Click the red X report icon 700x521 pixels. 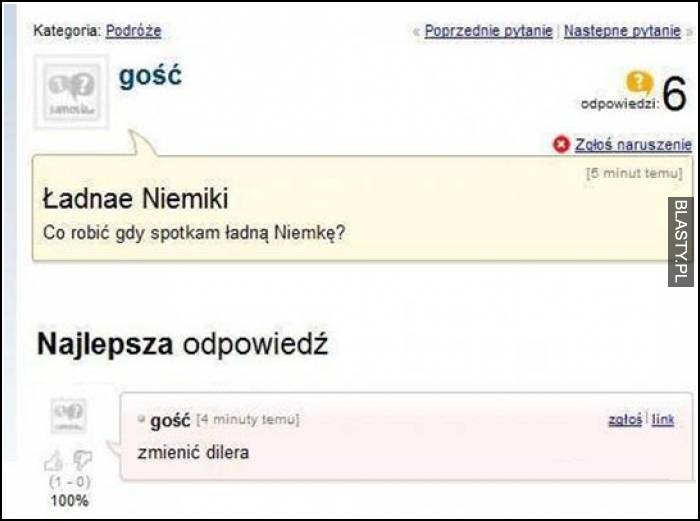click(562, 145)
